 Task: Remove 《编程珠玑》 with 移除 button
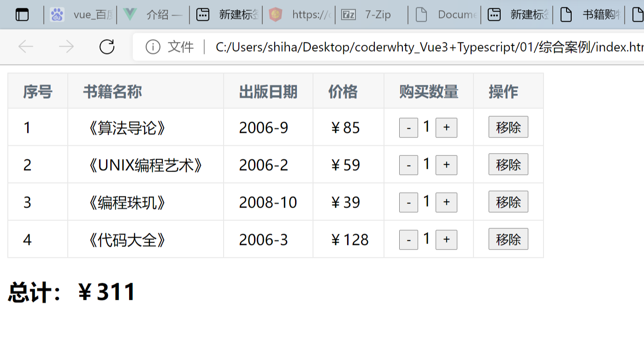point(508,202)
